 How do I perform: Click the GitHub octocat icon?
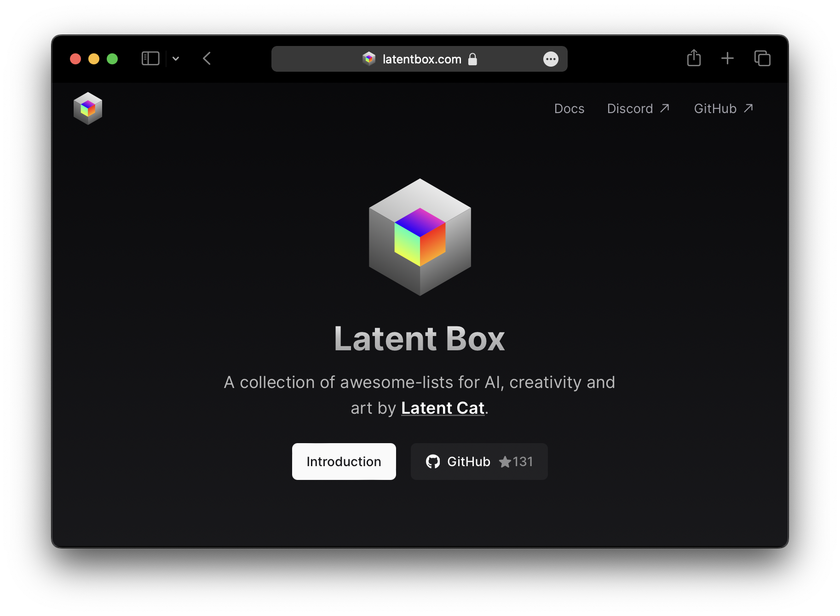coord(433,462)
